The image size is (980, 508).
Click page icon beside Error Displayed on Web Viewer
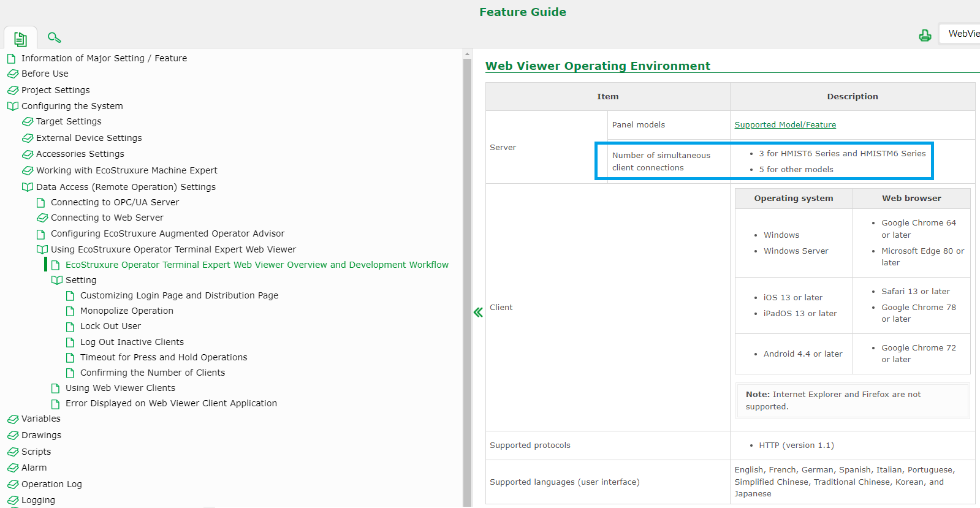56,404
